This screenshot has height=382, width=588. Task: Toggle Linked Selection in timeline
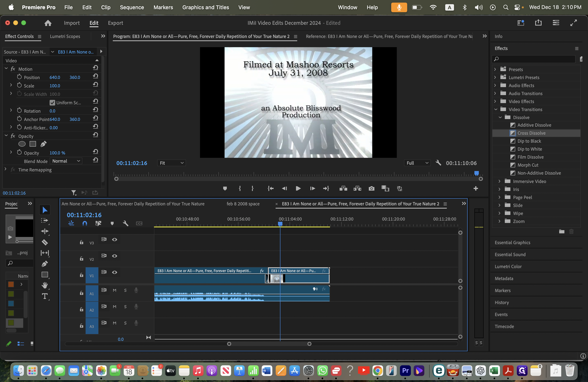[98, 223]
